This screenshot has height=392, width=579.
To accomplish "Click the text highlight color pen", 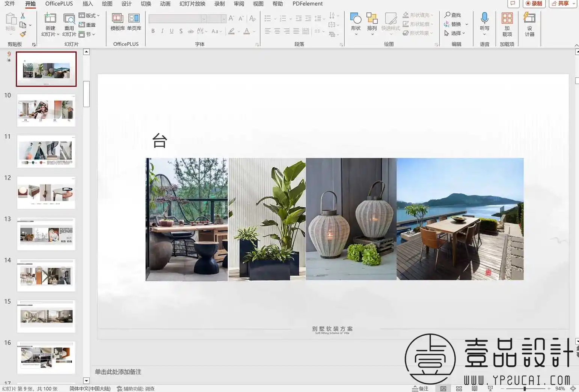I will tap(231, 31).
